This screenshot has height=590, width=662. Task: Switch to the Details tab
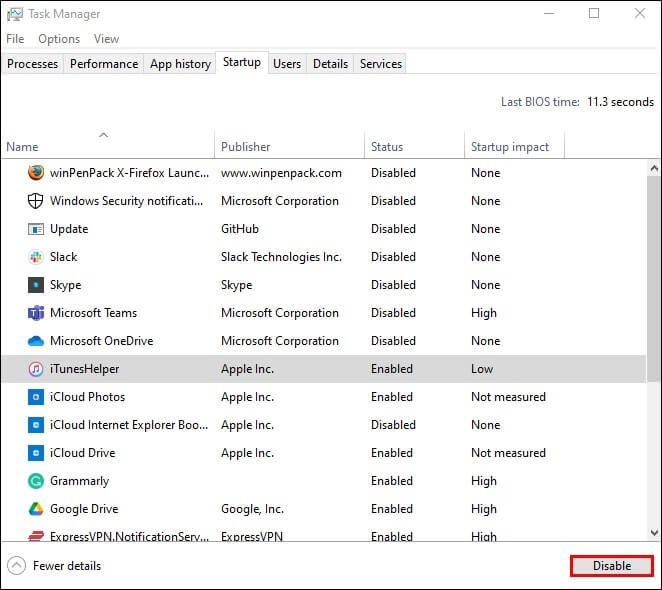(x=331, y=64)
